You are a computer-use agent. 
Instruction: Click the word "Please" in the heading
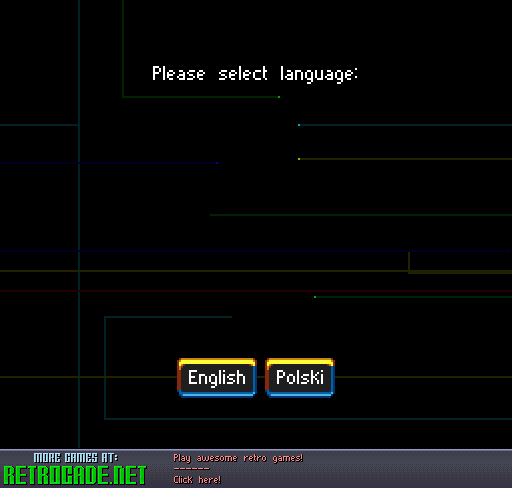click(178, 74)
